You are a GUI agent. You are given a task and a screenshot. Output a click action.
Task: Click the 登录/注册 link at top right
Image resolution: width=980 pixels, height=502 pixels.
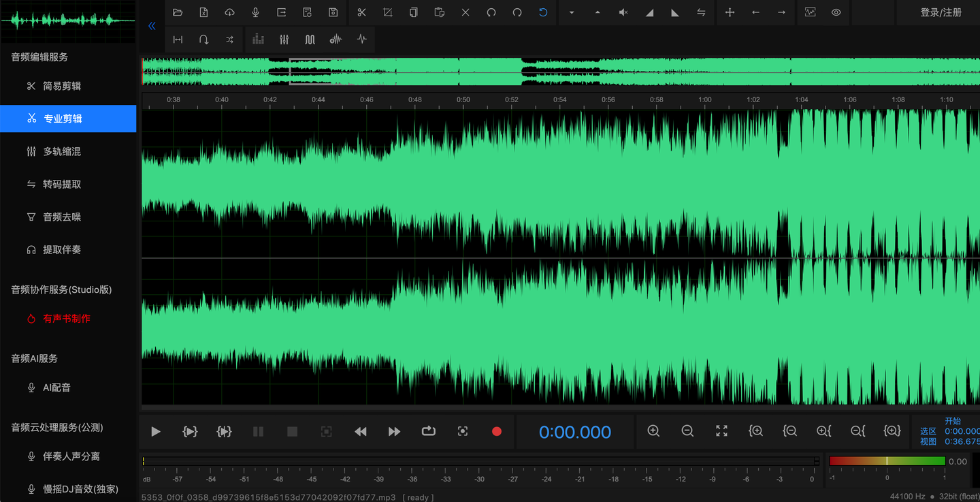pos(940,12)
